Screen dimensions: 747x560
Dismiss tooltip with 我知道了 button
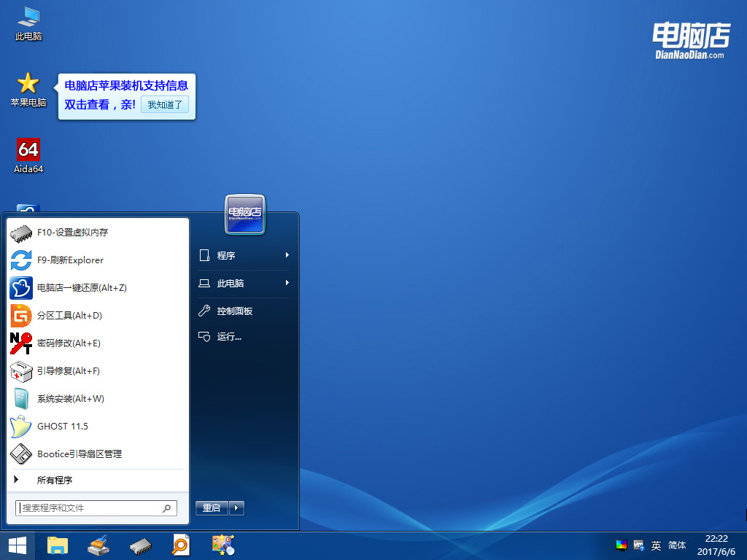165,105
